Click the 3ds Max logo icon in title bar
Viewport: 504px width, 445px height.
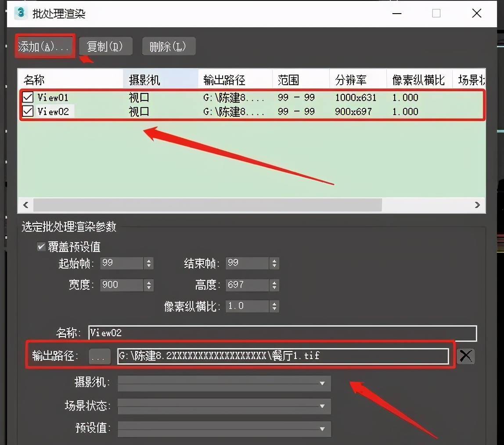pos(21,13)
